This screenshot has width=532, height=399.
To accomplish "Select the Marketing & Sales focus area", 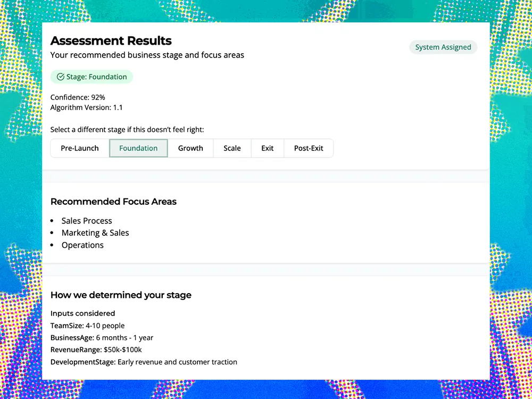I will [95, 232].
